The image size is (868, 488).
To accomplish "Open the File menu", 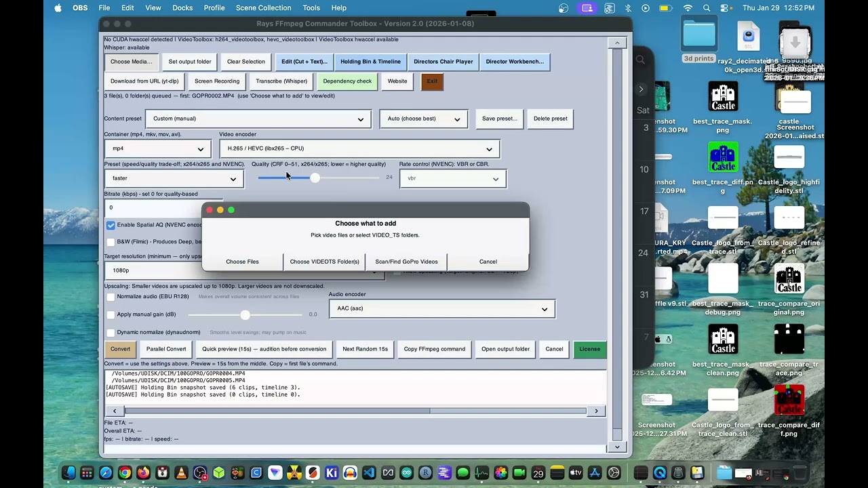I will [104, 8].
